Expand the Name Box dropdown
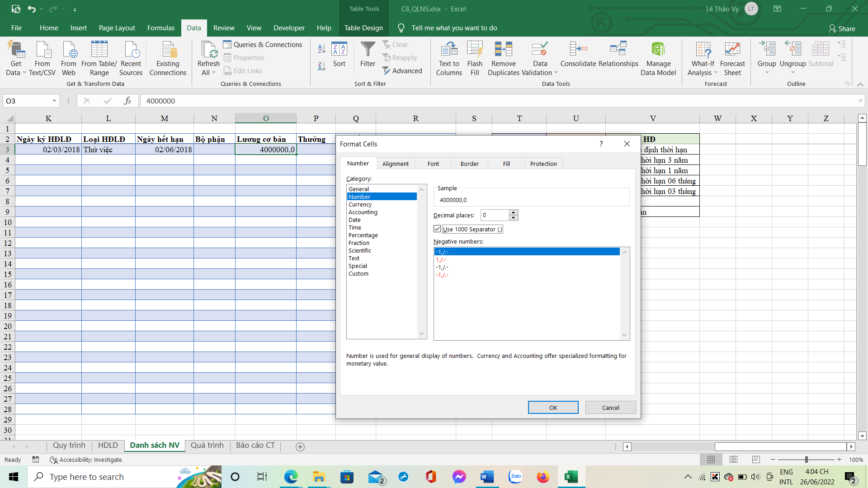Image resolution: width=868 pixels, height=488 pixels. coord(54,101)
